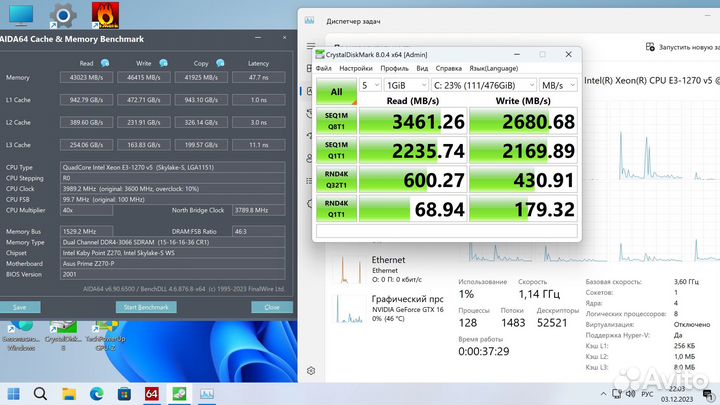Viewport: 720px width, 405px height.
Task: Click AIDA64 Memory Latency 47.7 ns
Action: tap(259, 78)
